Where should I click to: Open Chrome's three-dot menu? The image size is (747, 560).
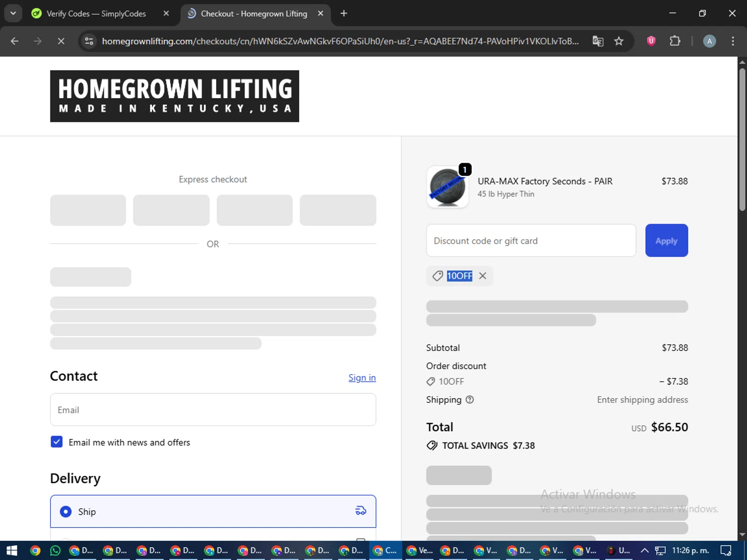(733, 41)
